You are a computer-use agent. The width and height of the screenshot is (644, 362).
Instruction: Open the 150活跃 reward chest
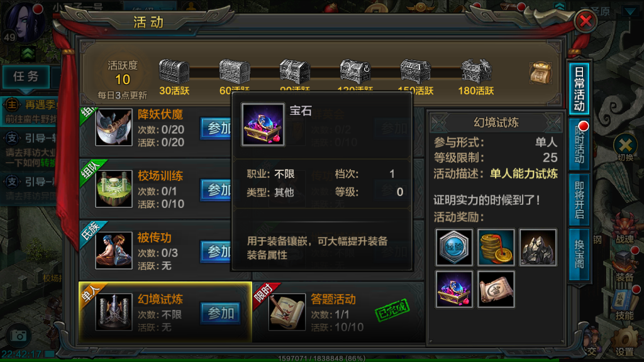[415, 72]
